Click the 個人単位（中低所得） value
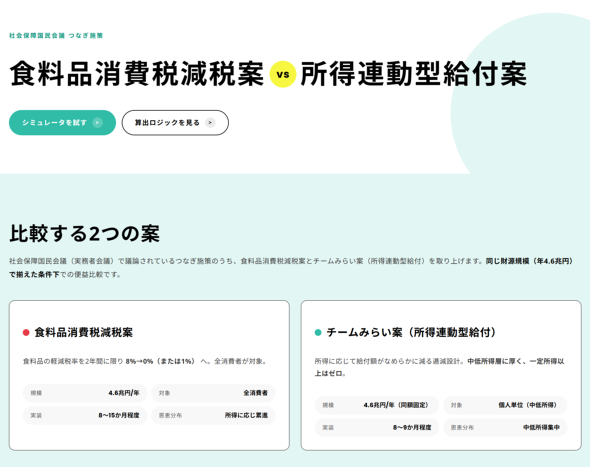Screen dimensions: 590x467 [528, 405]
